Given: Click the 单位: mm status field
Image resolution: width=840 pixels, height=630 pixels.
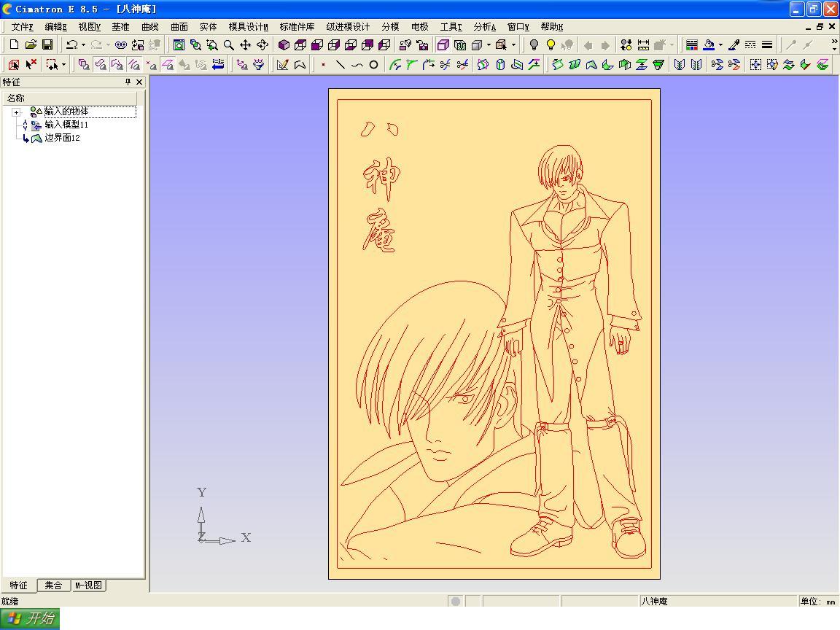Looking at the screenshot, I should (x=818, y=602).
